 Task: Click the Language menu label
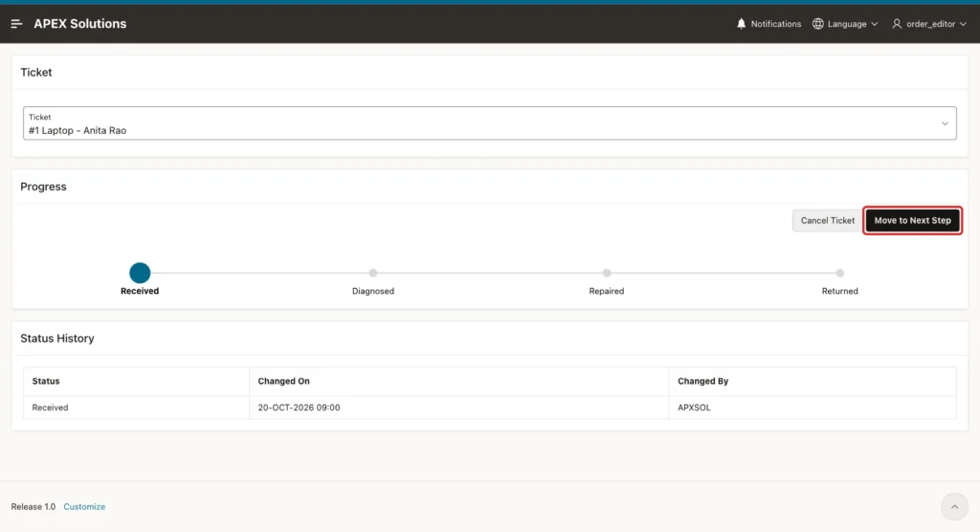pos(847,24)
